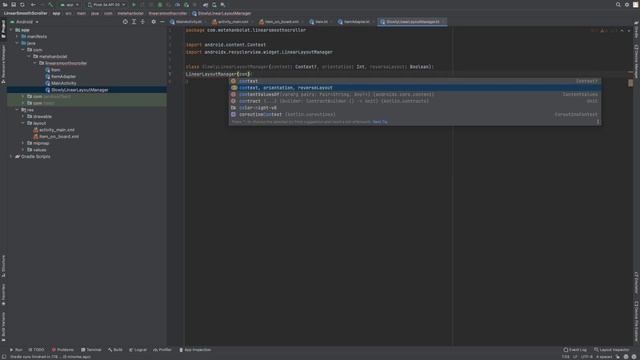Collapse the matehanbolat package node
This screenshot has width=640, height=360.
(29, 56)
